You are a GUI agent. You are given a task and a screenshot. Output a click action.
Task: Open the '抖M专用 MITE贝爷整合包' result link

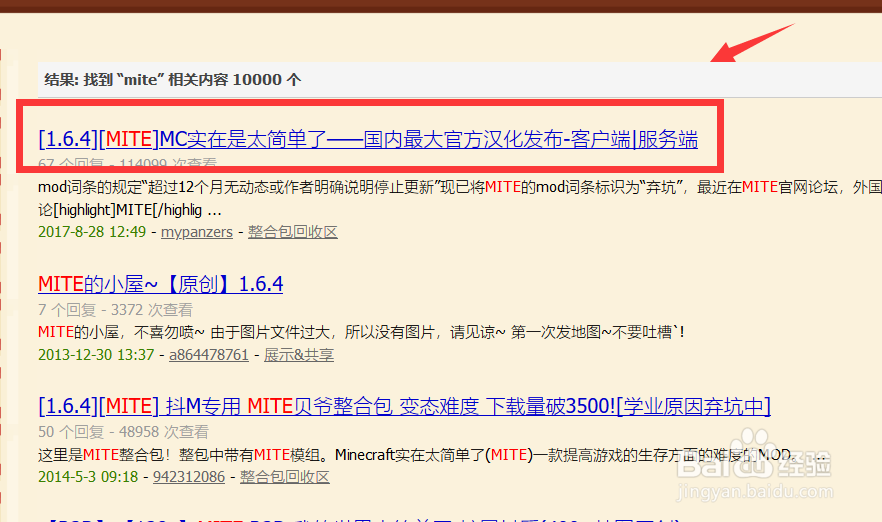point(404,406)
